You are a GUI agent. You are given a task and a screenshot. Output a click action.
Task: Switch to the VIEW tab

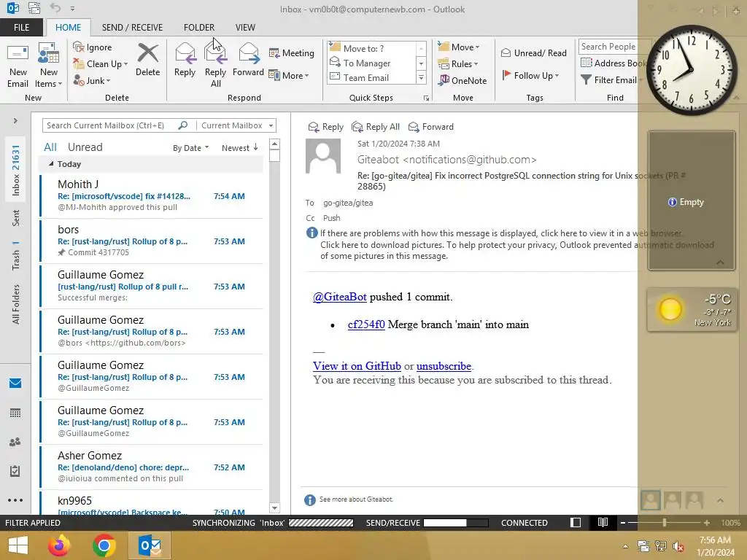(245, 28)
